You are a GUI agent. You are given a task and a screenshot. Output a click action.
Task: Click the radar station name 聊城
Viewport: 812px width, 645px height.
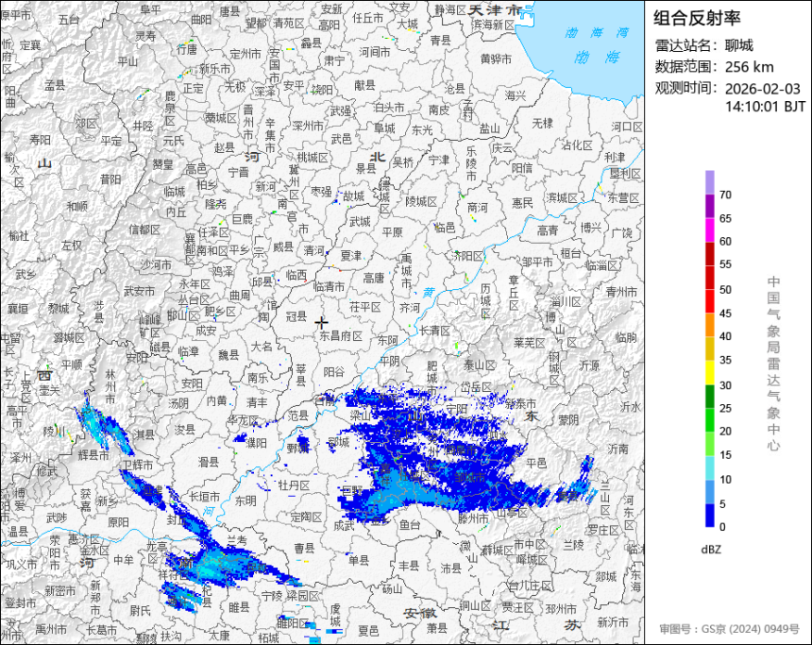739,45
